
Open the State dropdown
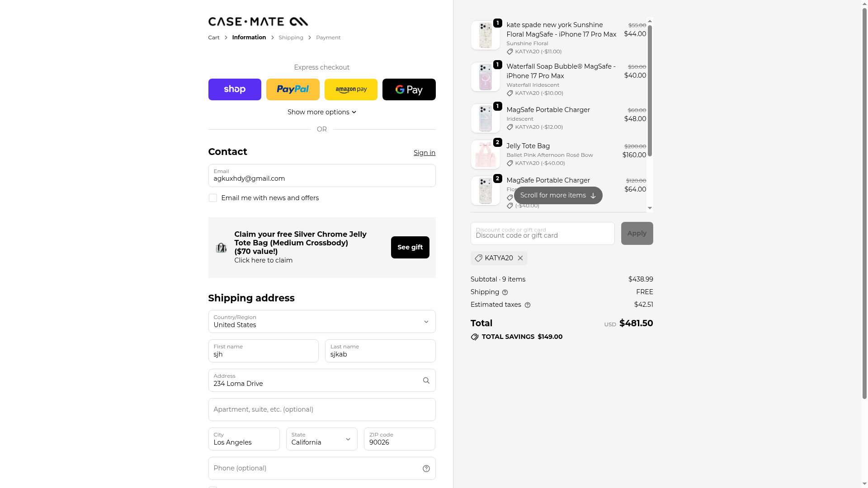click(321, 439)
